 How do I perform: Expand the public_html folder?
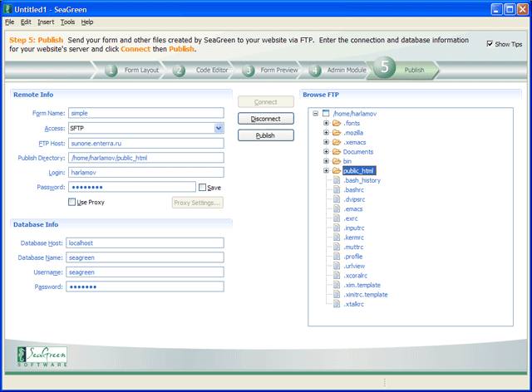(326, 170)
